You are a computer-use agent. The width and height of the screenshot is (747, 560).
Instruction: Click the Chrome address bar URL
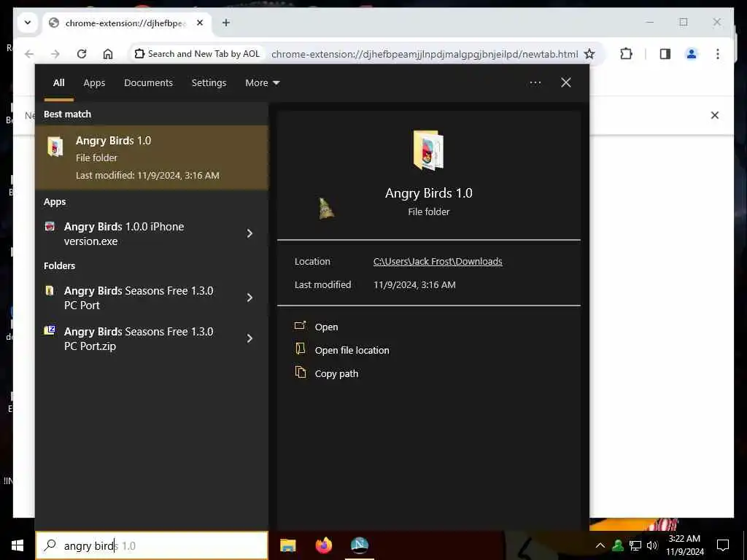click(425, 54)
